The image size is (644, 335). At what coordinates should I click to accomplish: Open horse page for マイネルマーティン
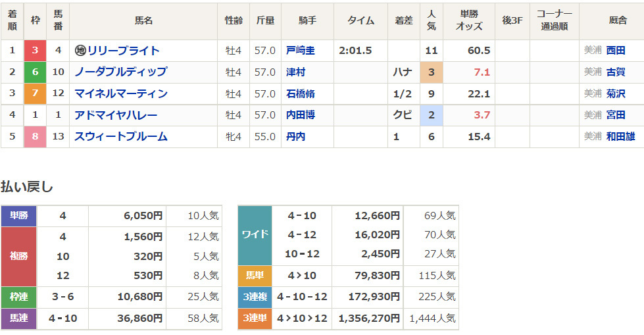point(121,93)
